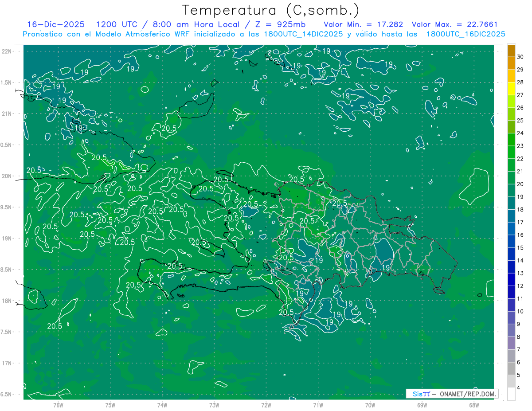Click the '22N' latitude axis label
The height and width of the screenshot is (411, 532).
(x=7, y=51)
